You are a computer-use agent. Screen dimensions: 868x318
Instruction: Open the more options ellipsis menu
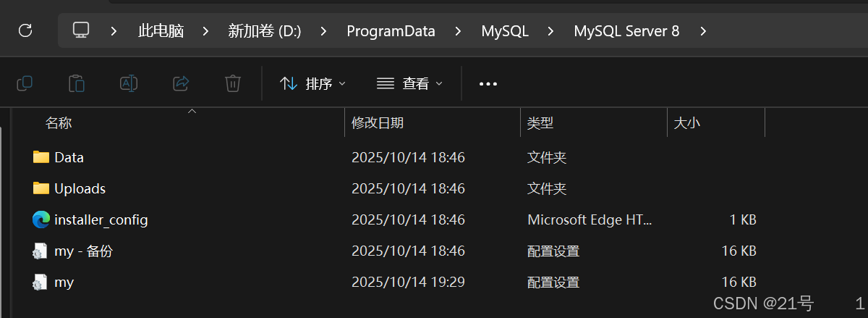tap(488, 84)
